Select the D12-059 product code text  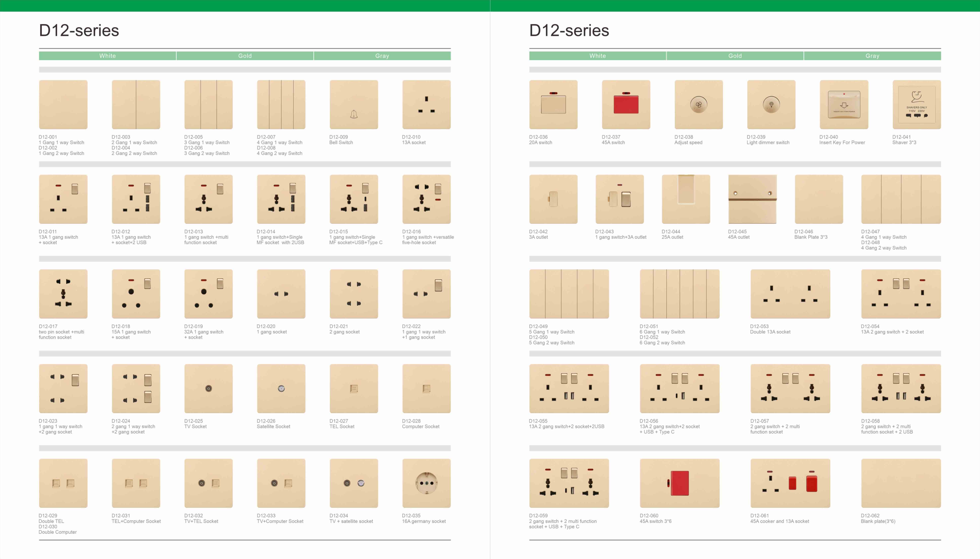click(538, 516)
